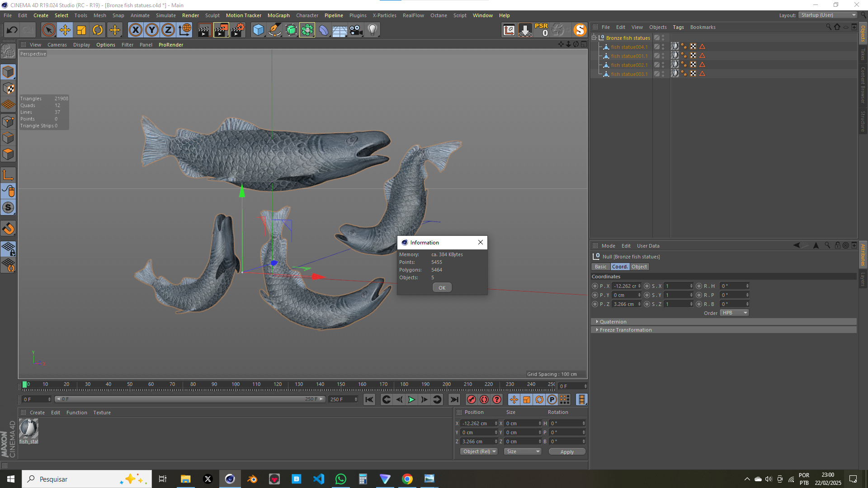
Task: Open ProRender viewport menu
Action: [x=171, y=45]
